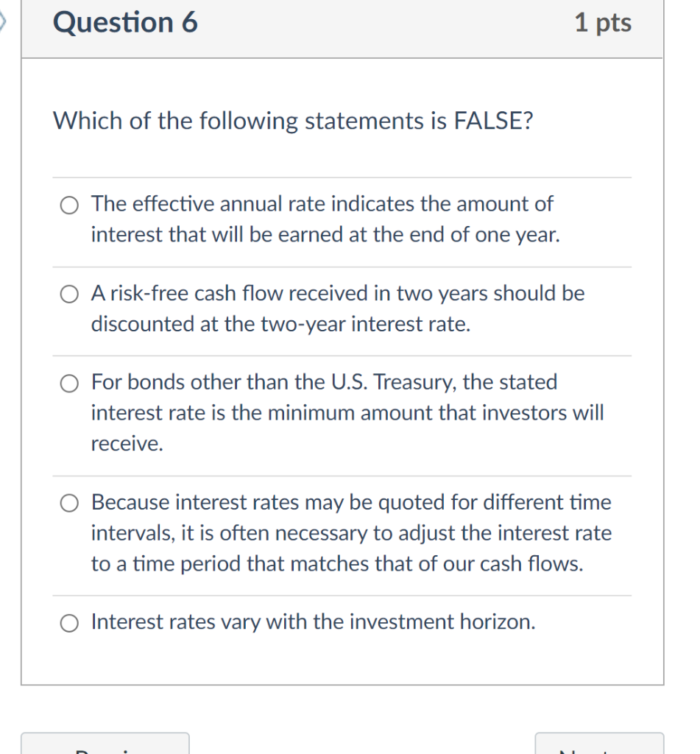Select the investment horizon answer radio button
The width and height of the screenshot is (700, 754).
(x=69, y=624)
